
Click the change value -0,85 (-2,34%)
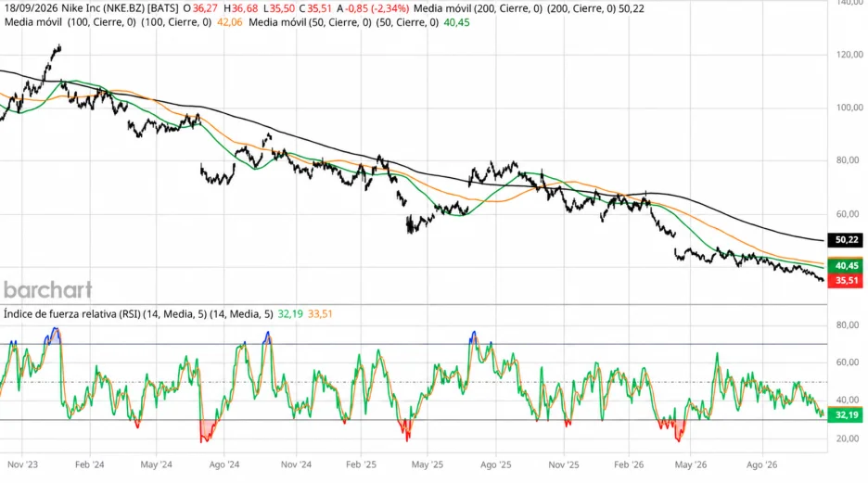tap(377, 9)
